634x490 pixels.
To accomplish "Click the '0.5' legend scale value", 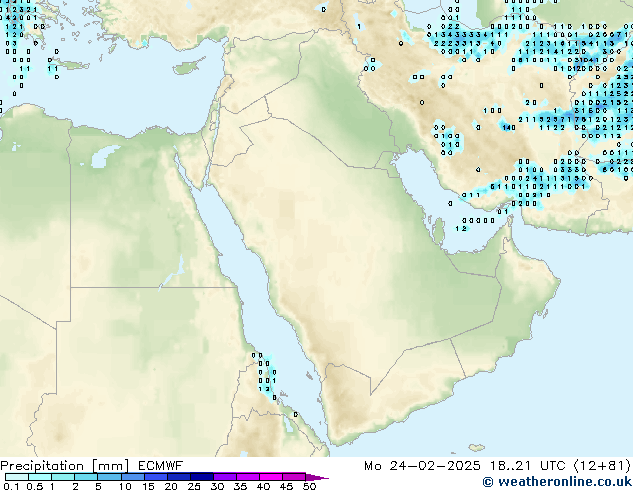I will pyautogui.click(x=34, y=486).
